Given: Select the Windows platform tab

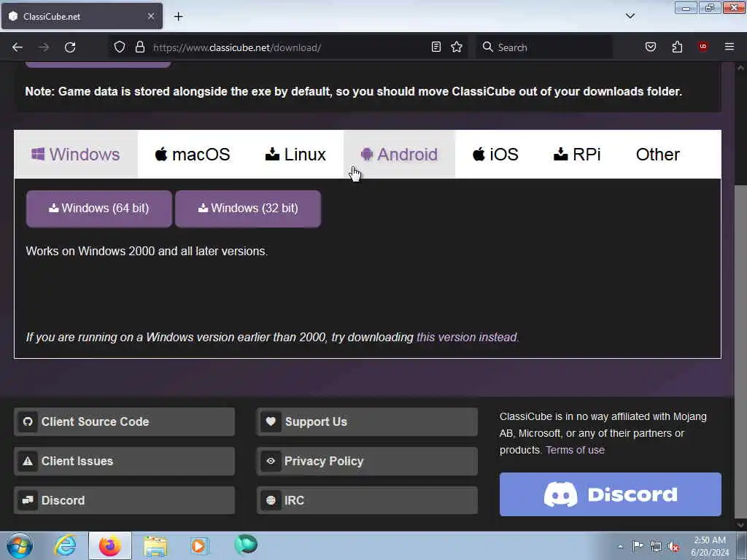Looking at the screenshot, I should pyautogui.click(x=76, y=155).
